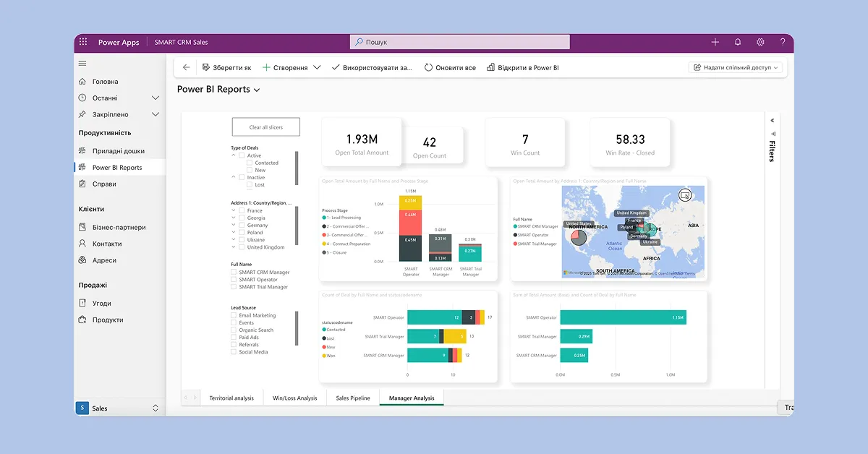This screenshot has width=868, height=454.
Task: Open the Створення dropdown arrow
Action: pos(316,67)
